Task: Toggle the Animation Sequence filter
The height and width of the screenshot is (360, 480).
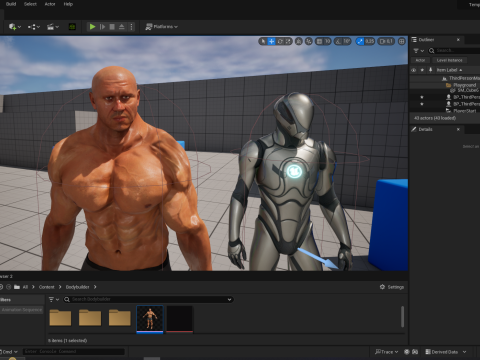Action: tap(22, 310)
